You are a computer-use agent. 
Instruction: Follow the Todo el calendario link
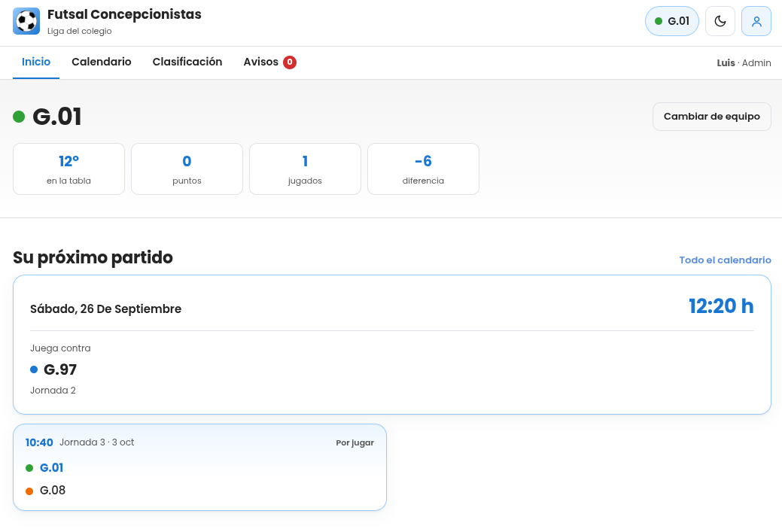point(725,260)
